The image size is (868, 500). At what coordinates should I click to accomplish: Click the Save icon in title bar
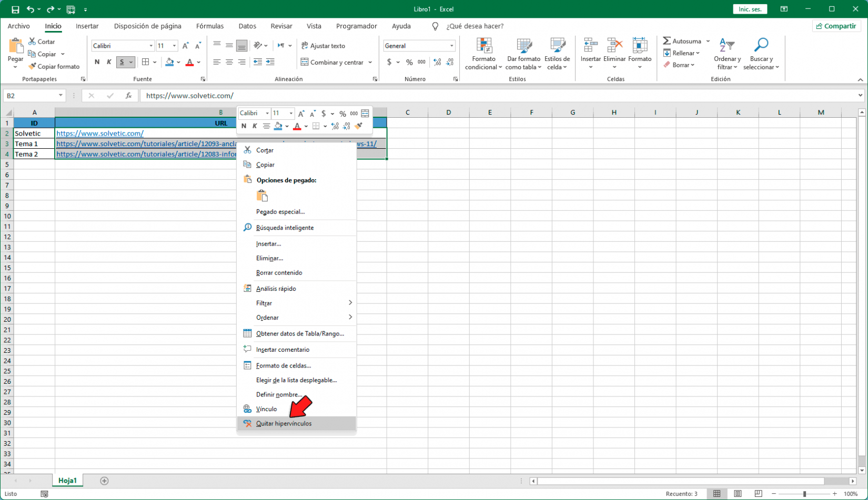[15, 9]
